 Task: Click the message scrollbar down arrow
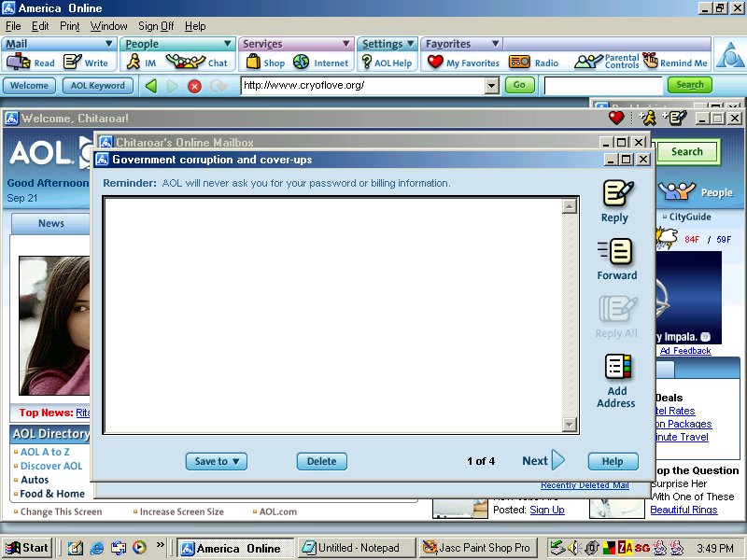570,424
